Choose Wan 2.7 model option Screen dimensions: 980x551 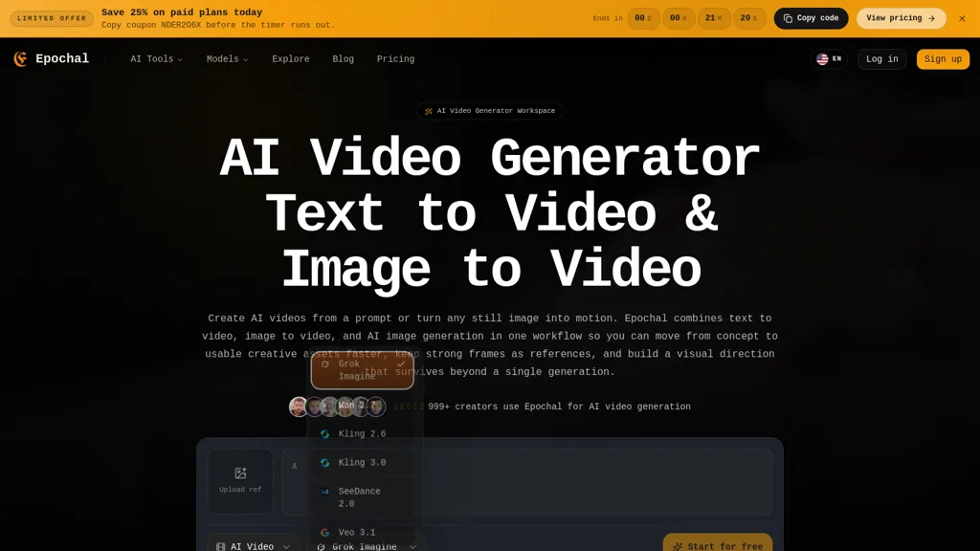[x=363, y=405]
